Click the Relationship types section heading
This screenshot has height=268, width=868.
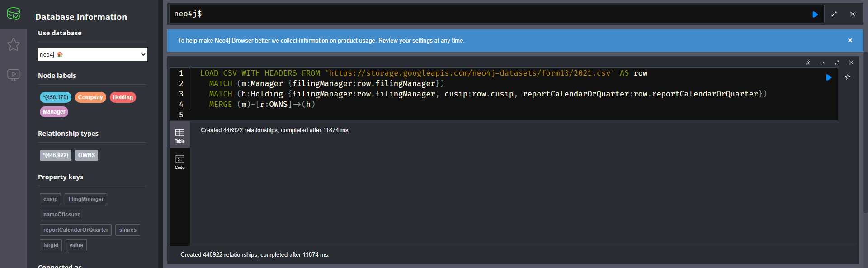(68, 134)
